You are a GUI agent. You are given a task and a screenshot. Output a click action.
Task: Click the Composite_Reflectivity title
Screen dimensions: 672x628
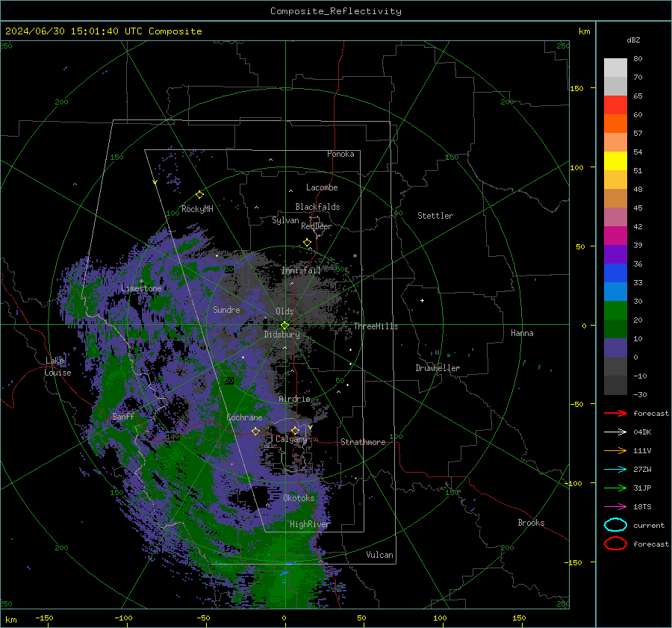[x=335, y=11]
